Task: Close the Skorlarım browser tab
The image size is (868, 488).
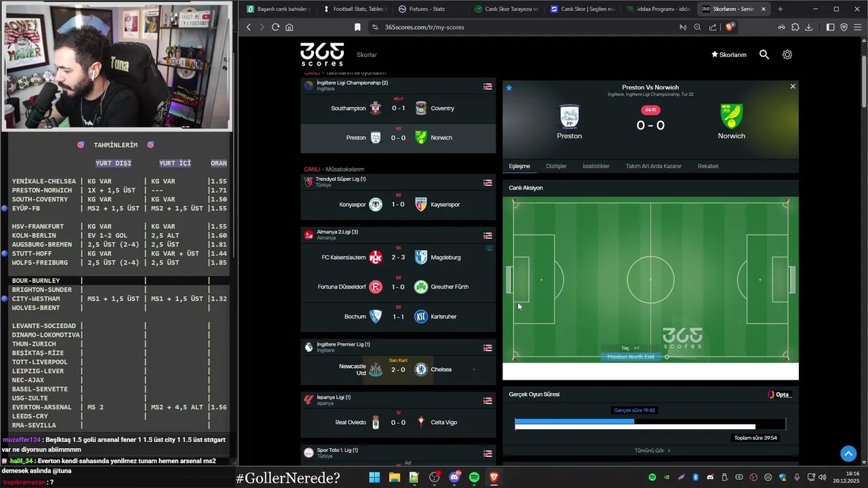Action: coord(764,9)
